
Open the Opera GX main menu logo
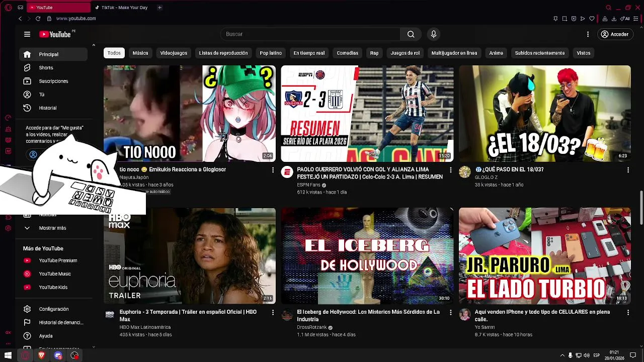coord(8,8)
